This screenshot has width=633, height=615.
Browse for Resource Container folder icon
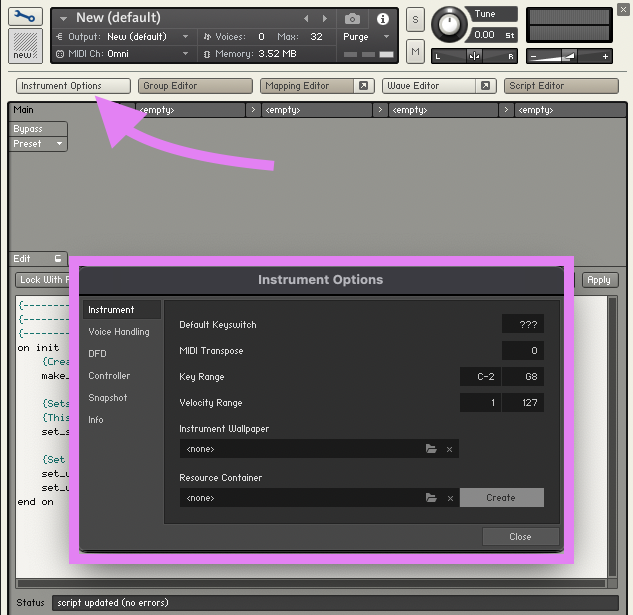(431, 497)
